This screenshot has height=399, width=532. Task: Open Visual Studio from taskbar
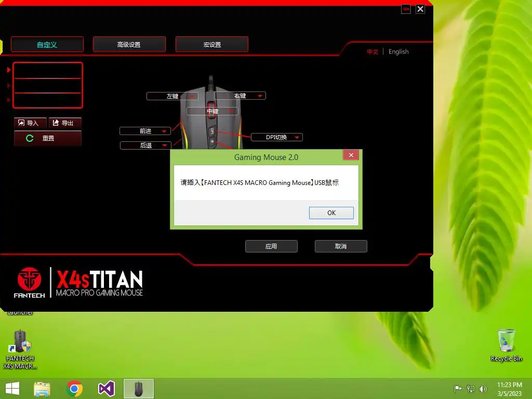click(x=106, y=389)
